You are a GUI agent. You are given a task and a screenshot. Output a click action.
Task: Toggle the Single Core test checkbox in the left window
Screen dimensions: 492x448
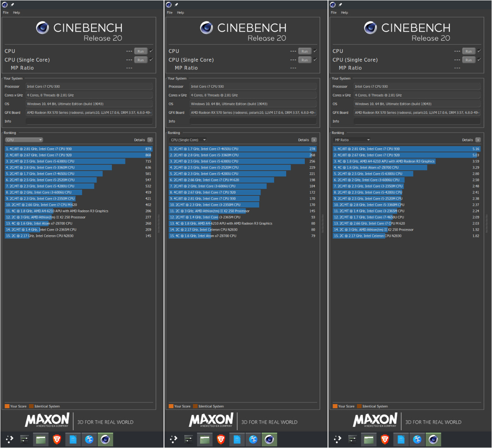point(151,60)
